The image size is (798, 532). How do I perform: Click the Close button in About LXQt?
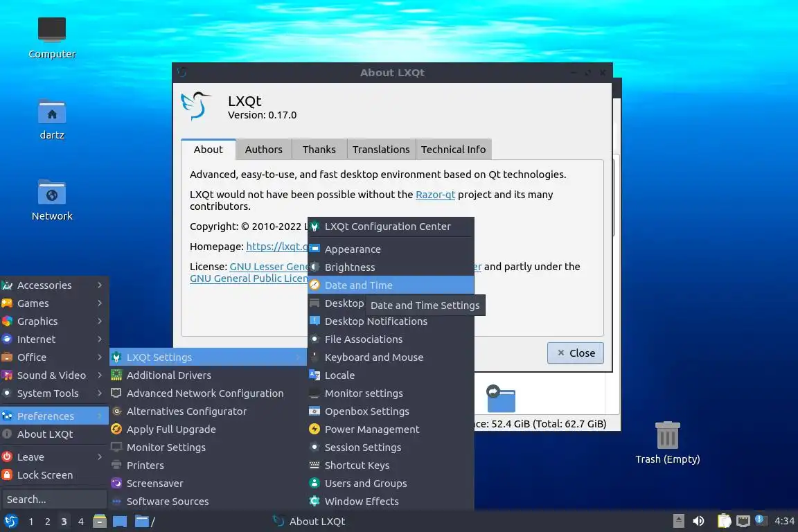pos(576,353)
